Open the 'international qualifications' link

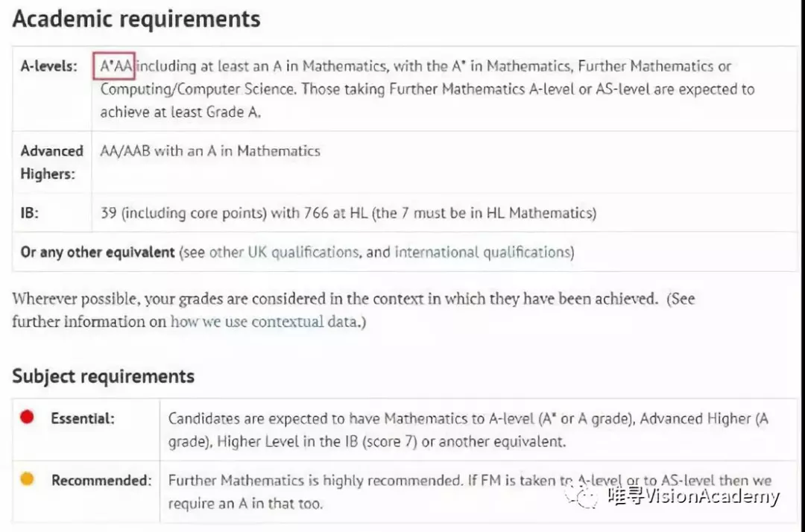coord(482,253)
